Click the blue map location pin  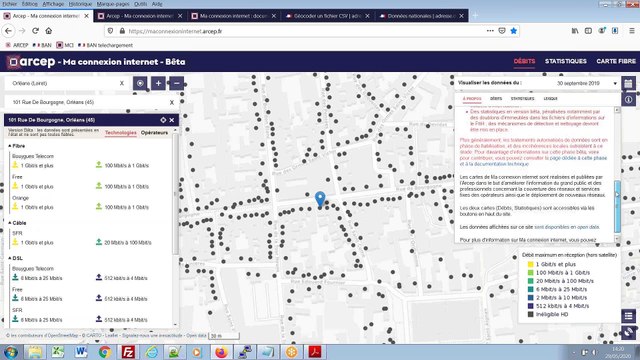click(320, 199)
